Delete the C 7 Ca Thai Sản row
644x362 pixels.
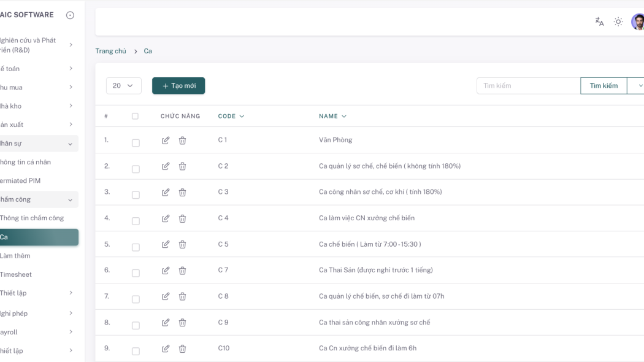[x=182, y=271]
